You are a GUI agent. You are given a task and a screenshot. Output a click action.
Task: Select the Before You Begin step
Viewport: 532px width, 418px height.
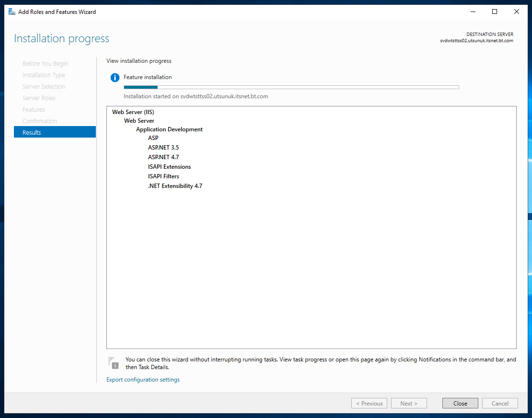(x=46, y=63)
